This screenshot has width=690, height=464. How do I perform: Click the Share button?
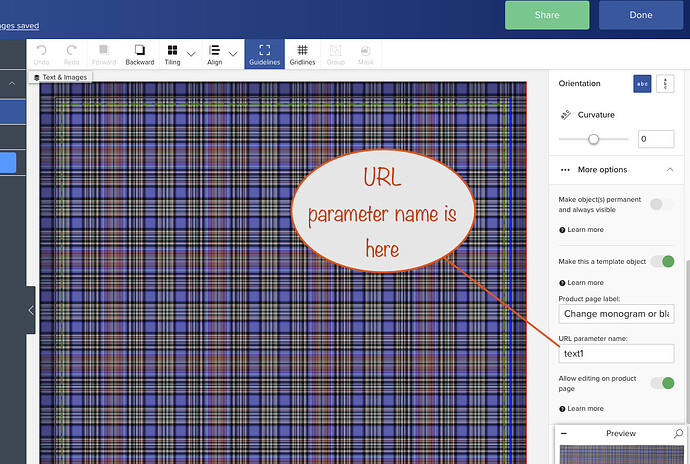[547, 15]
